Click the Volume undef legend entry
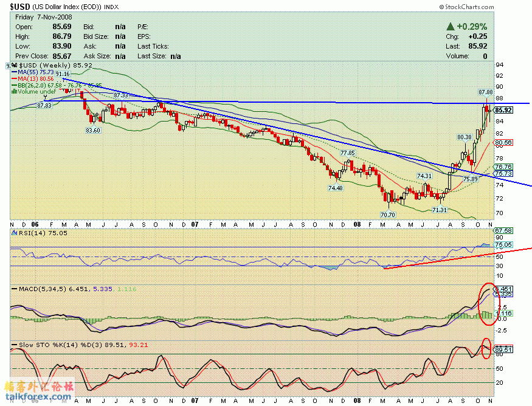Screen dimensions: 532x406 coord(34,92)
